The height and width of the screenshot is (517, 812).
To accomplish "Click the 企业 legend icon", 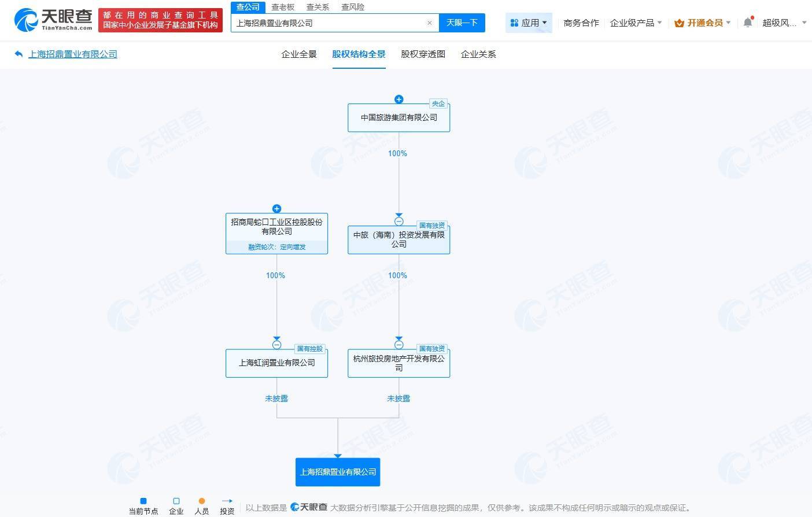I will (176, 501).
